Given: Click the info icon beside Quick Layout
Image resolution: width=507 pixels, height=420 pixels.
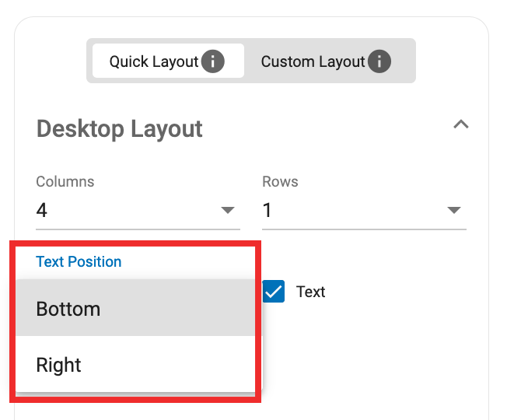Looking at the screenshot, I should click(213, 61).
